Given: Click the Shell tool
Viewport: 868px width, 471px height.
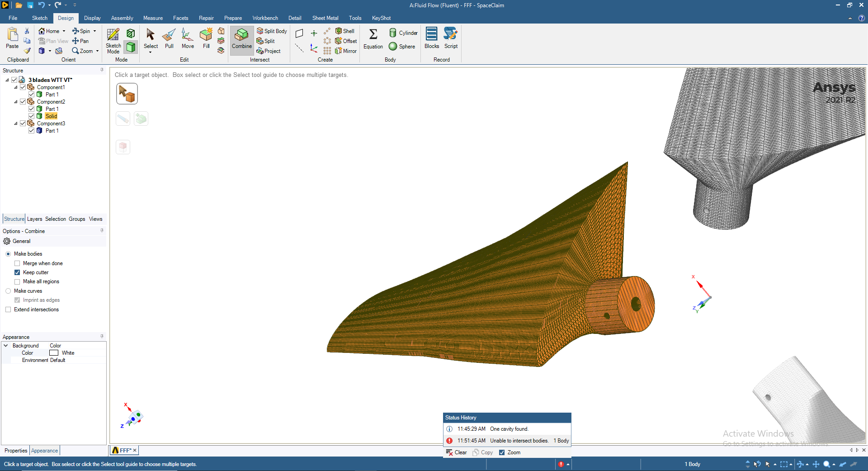Looking at the screenshot, I should 345,31.
